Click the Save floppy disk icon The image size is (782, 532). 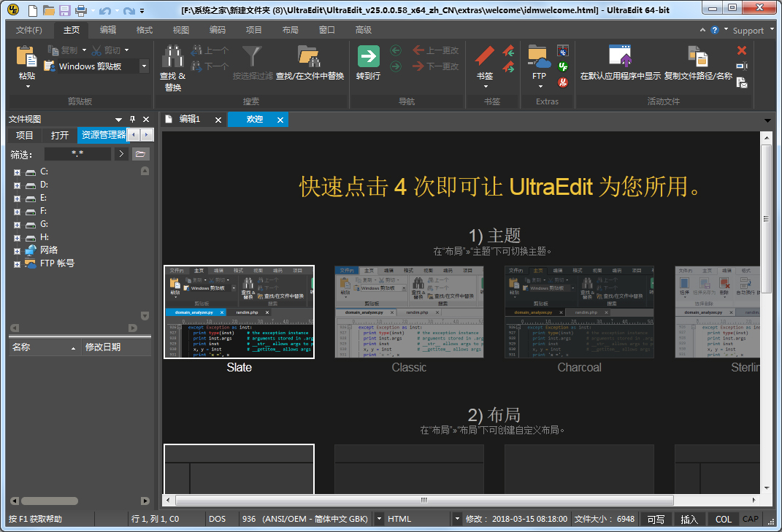[x=64, y=10]
